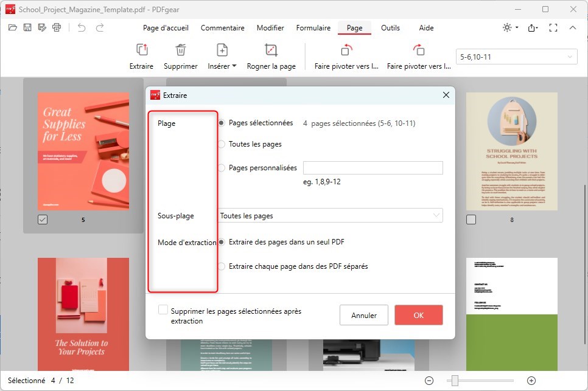The image size is (588, 391).
Task: Switch to the Outils tab
Action: pos(390,28)
